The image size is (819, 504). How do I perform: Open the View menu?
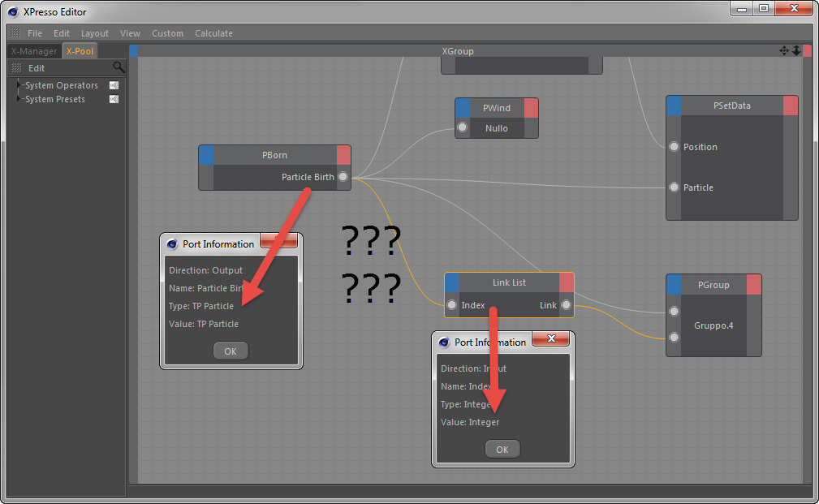click(130, 33)
